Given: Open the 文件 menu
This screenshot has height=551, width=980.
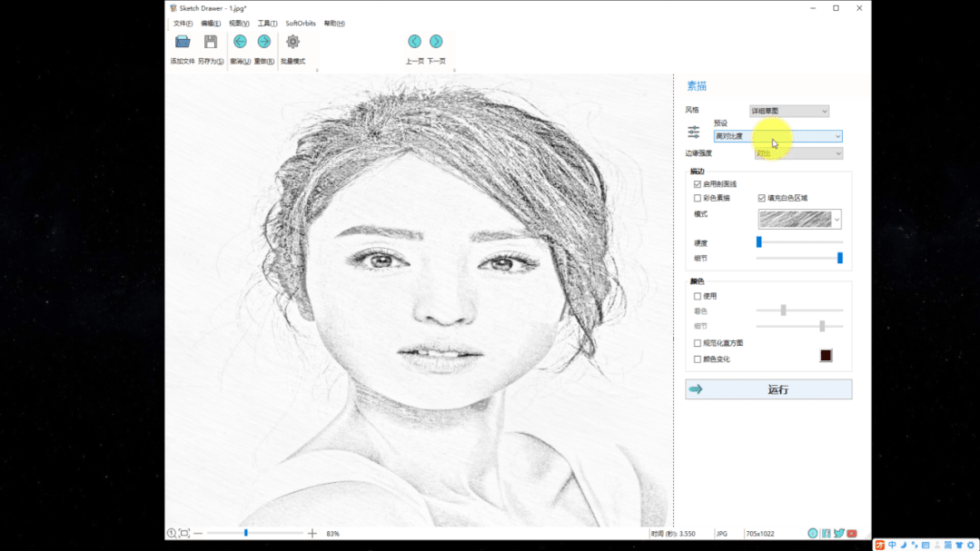Looking at the screenshot, I should [183, 23].
